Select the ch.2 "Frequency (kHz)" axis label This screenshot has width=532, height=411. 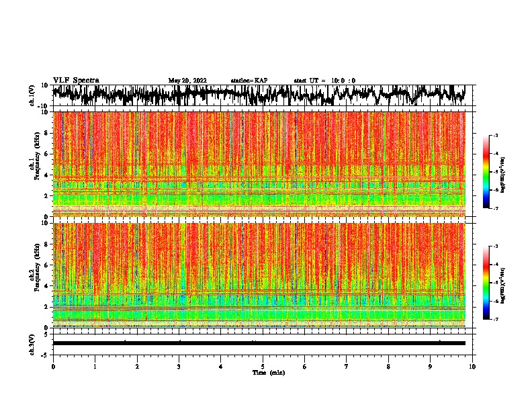tap(37, 267)
